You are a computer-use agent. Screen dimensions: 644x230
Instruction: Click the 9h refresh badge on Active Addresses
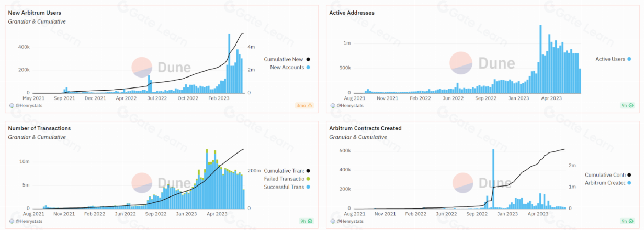coord(626,105)
